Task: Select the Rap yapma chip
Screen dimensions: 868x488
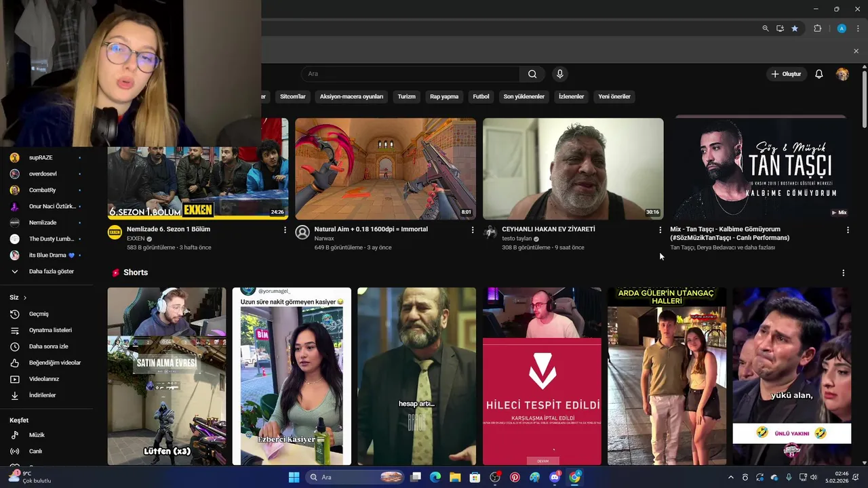Action: [x=444, y=96]
